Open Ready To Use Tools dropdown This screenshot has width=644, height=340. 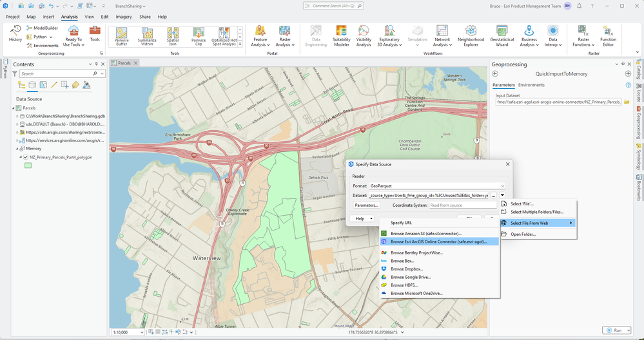click(x=73, y=36)
